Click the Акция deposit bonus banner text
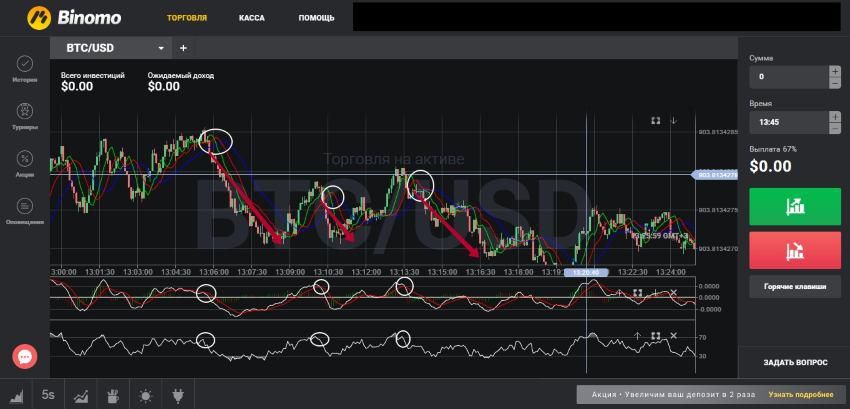This screenshot has height=409, width=850. tap(675, 394)
